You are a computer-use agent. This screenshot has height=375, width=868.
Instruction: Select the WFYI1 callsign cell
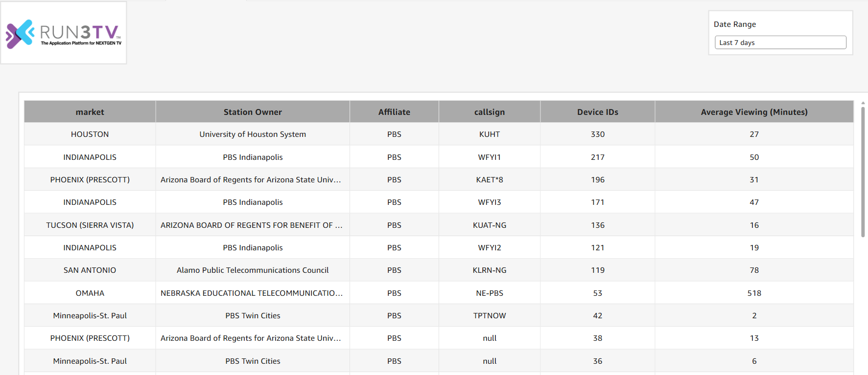click(x=489, y=157)
